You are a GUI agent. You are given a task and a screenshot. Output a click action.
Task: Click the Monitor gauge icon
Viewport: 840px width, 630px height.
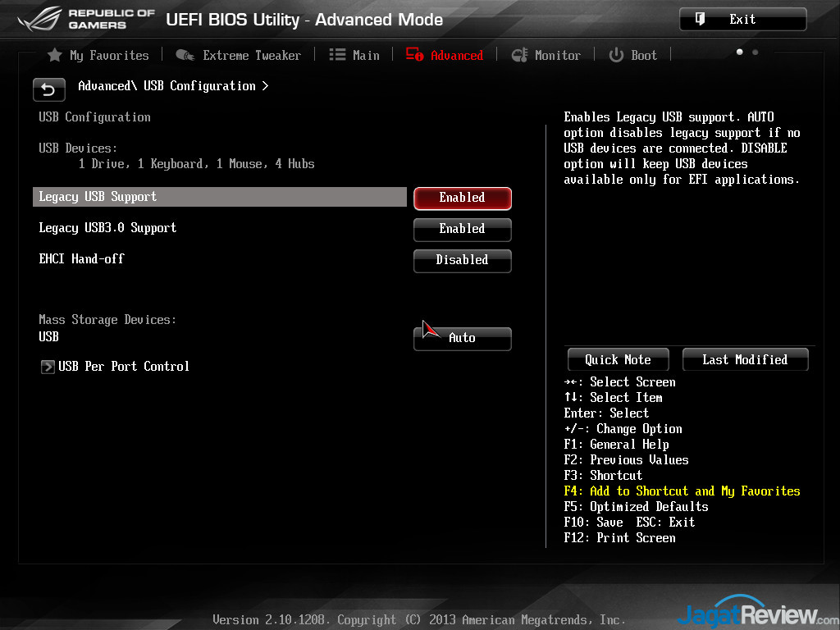(x=519, y=55)
